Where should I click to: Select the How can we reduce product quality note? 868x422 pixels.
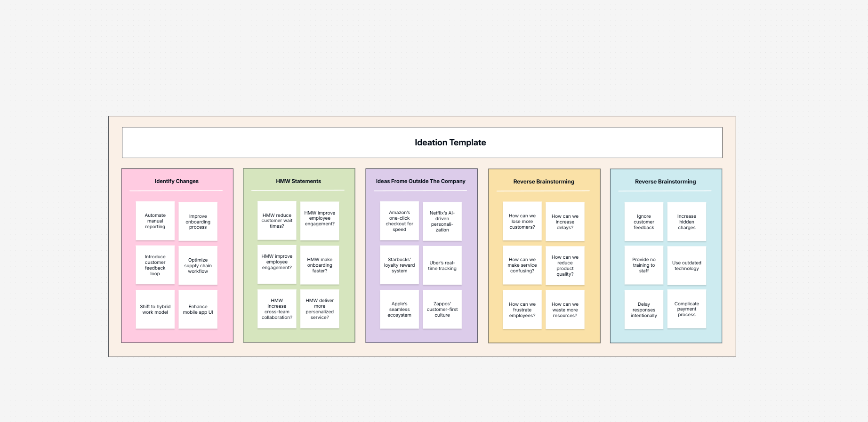(x=565, y=266)
